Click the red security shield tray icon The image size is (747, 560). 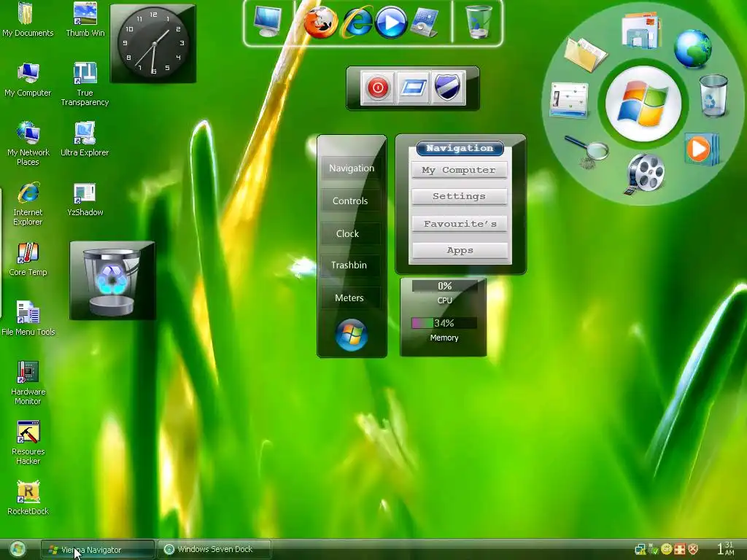coord(693,549)
